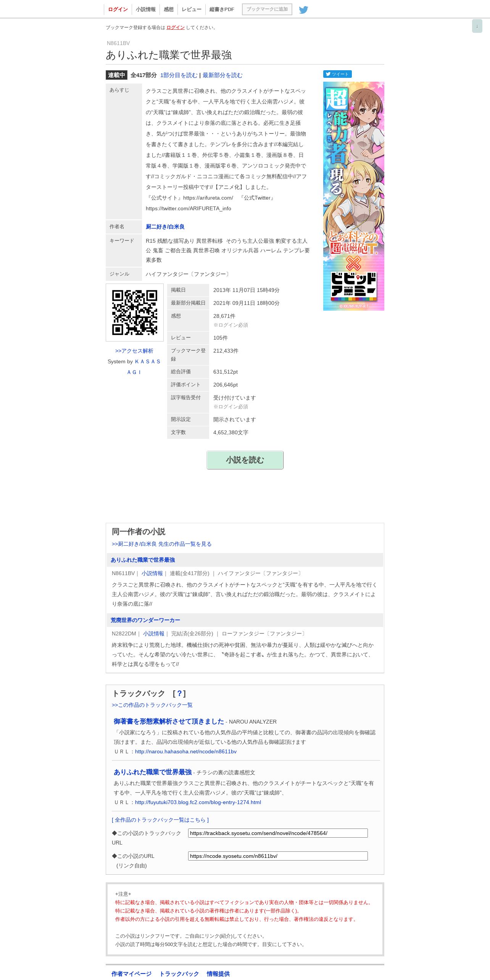Open the ログイン menu item in top bar
This screenshot has width=490, height=980.
tap(118, 9)
